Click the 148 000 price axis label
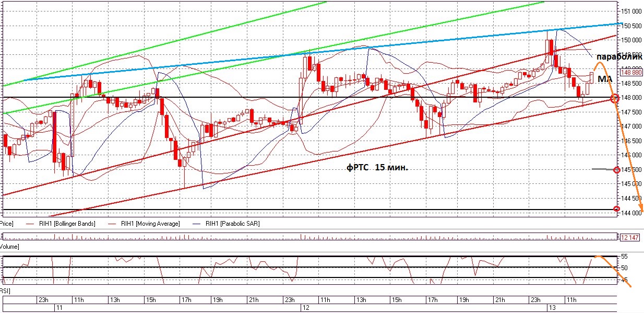Viewport: 644px width, 313px height. (631, 98)
